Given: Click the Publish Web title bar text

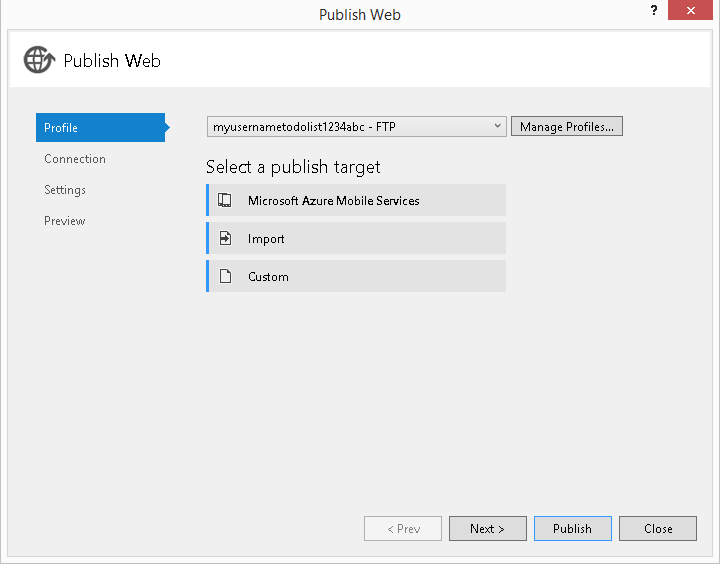Looking at the screenshot, I should (x=360, y=15).
